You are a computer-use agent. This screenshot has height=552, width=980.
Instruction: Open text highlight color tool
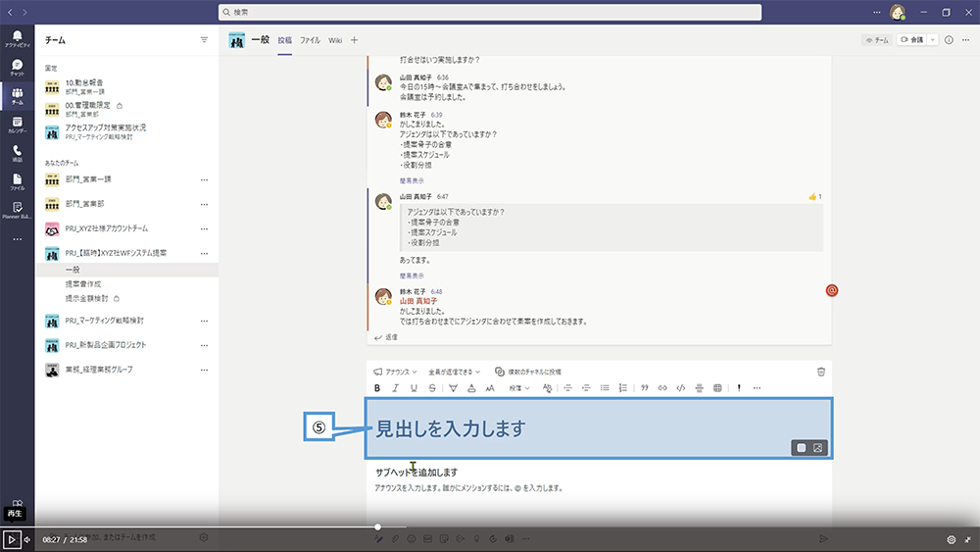click(x=453, y=388)
